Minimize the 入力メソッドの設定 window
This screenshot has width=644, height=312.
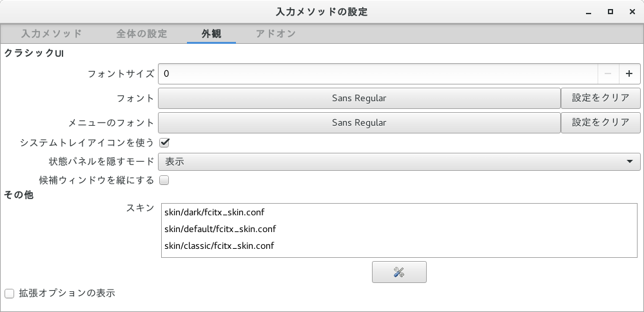pos(589,12)
